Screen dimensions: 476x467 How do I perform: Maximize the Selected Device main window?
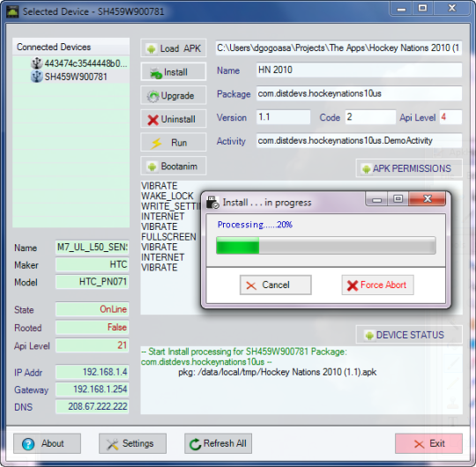[422, 8]
